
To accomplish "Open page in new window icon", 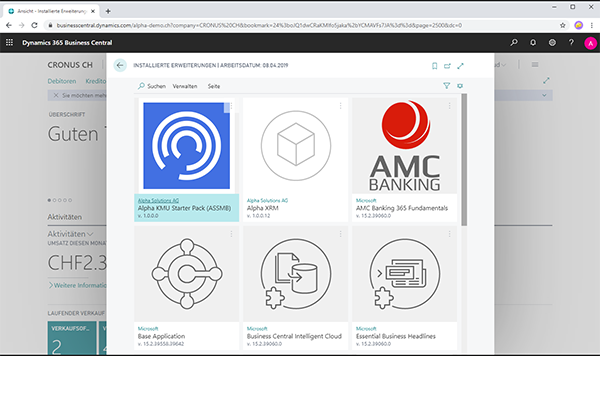I will click(447, 65).
